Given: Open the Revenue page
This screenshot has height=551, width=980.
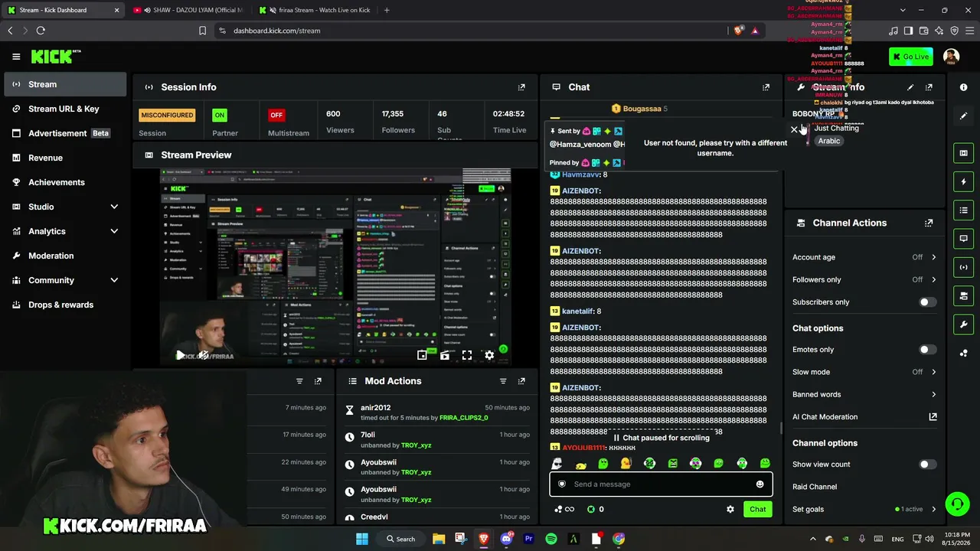Looking at the screenshot, I should pyautogui.click(x=65, y=158).
